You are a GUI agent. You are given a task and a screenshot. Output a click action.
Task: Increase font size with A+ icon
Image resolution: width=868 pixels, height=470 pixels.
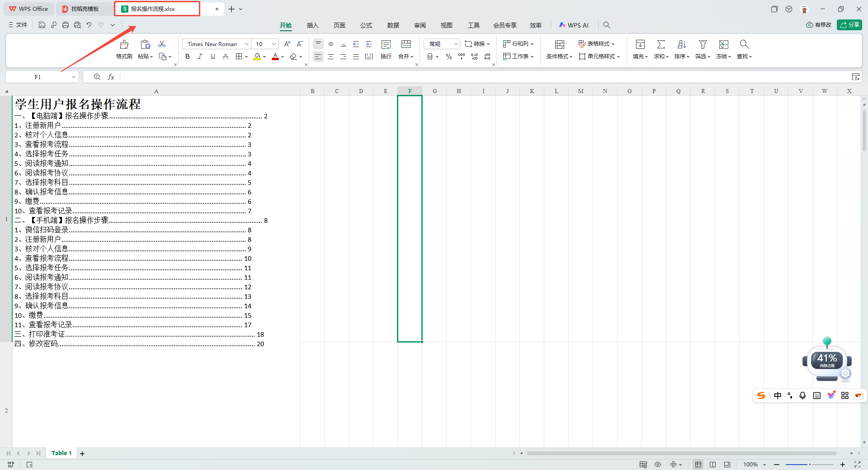point(287,44)
